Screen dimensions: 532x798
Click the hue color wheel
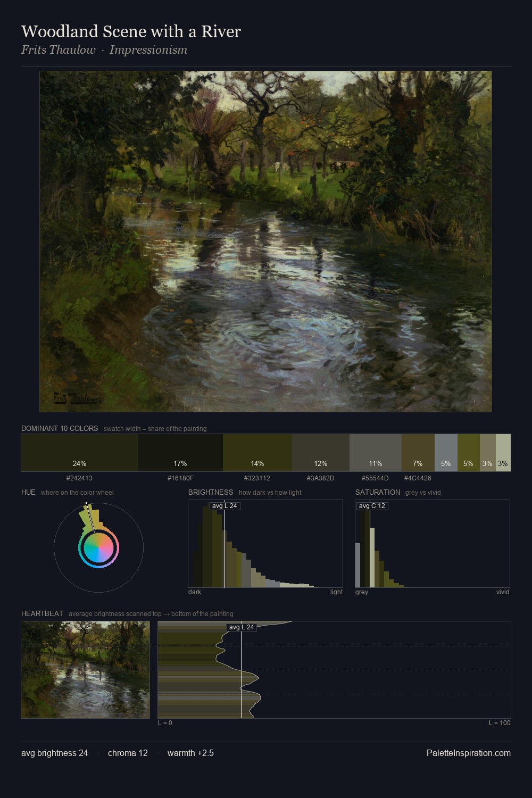(98, 547)
